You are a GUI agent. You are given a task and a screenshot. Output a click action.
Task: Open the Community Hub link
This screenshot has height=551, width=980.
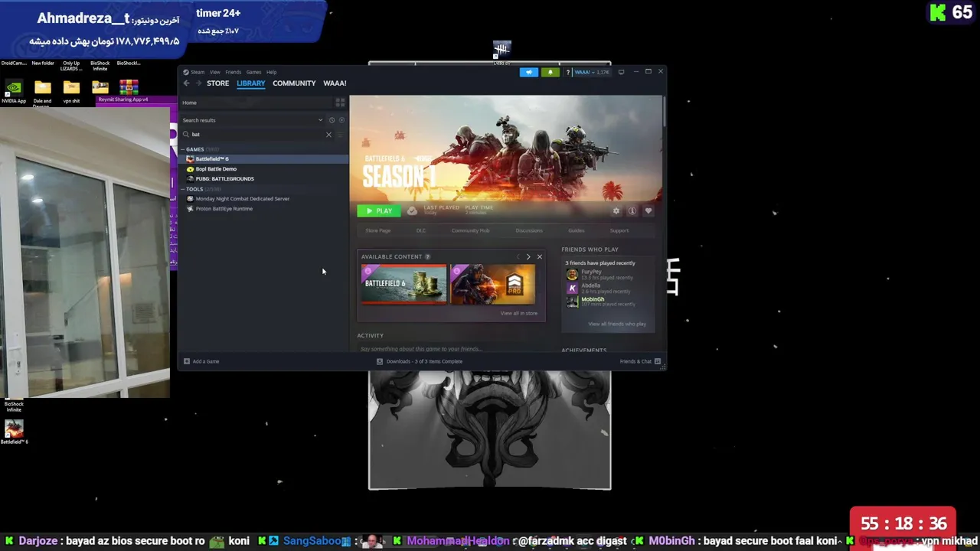[x=470, y=230]
